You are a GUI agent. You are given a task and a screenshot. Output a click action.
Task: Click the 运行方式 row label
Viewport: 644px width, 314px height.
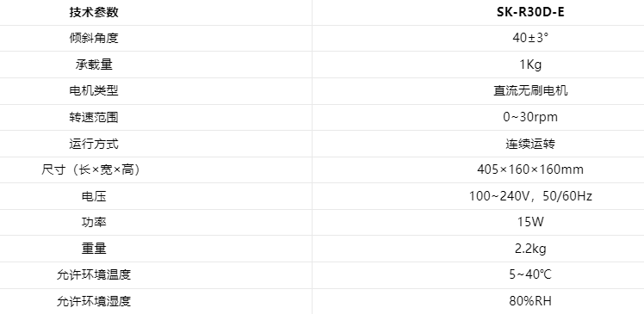click(x=94, y=144)
